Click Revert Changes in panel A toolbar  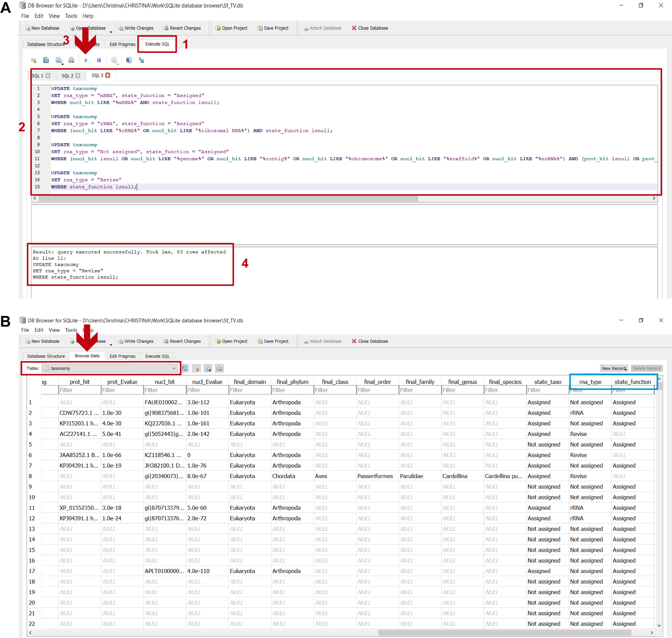click(x=182, y=28)
